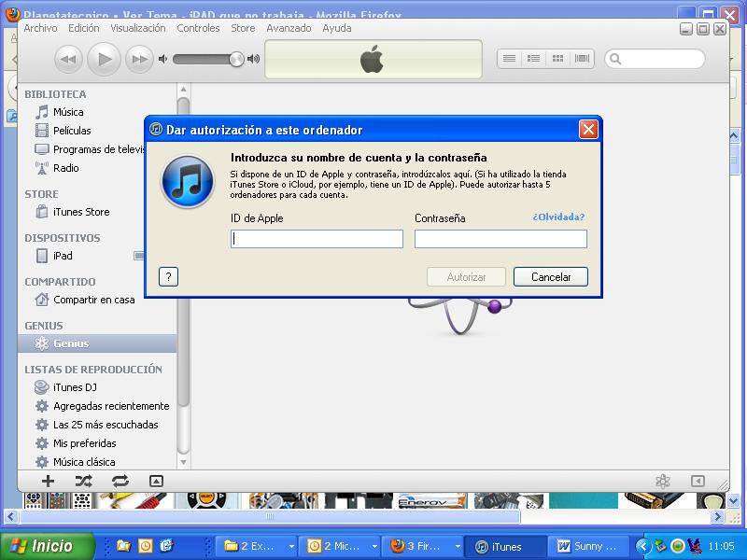This screenshot has height=560, width=747.
Task: Expand the Explorer taskbar group dropdown
Action: point(291,546)
